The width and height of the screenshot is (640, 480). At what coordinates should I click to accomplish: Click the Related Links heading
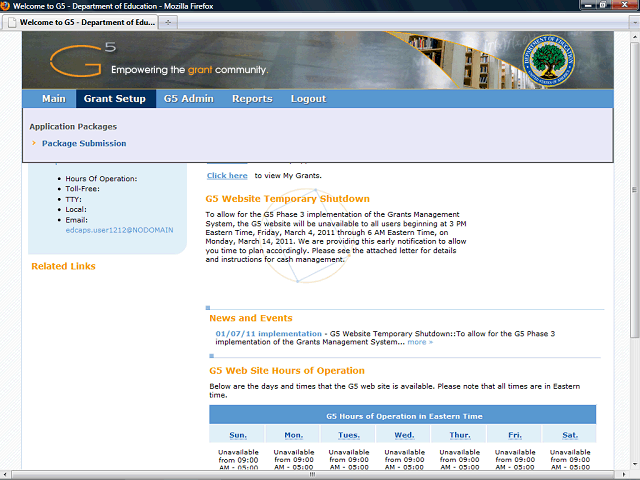63,266
